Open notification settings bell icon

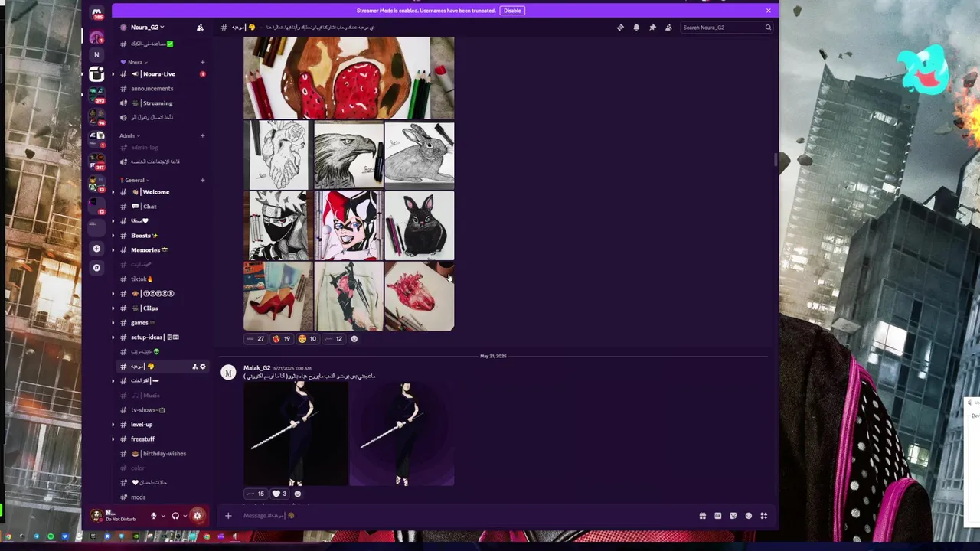pyautogui.click(x=636, y=28)
